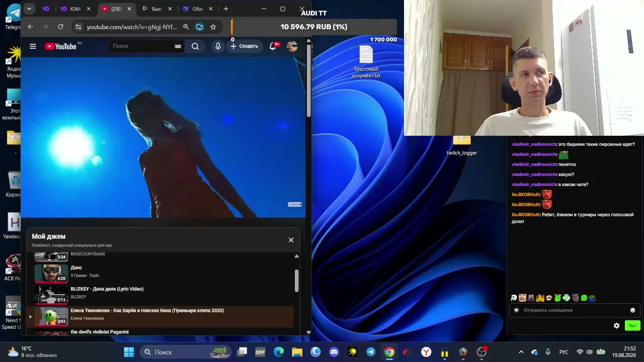The height and width of the screenshot is (362, 644).
Task: Switch to the ЮМ browser tab
Action: 74,9
